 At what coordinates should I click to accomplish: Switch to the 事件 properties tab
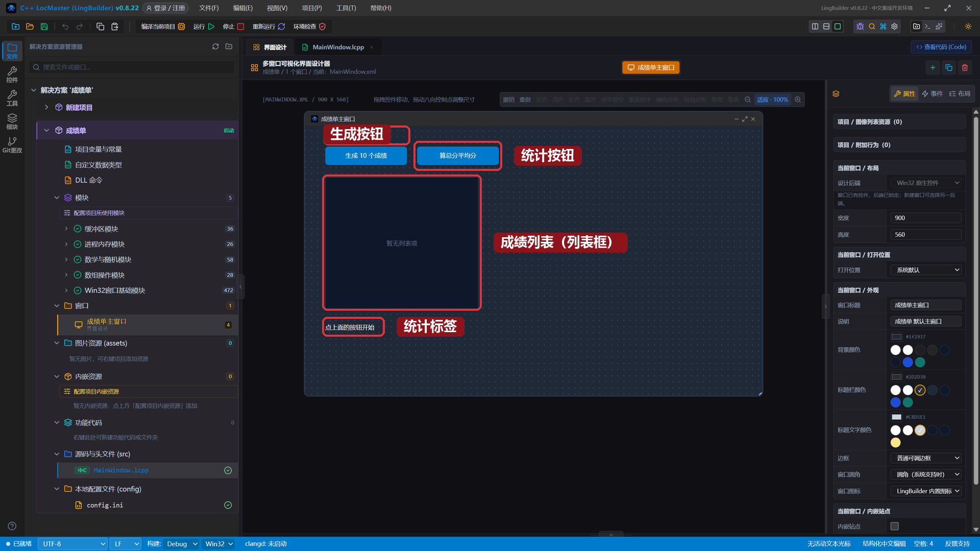tap(933, 93)
